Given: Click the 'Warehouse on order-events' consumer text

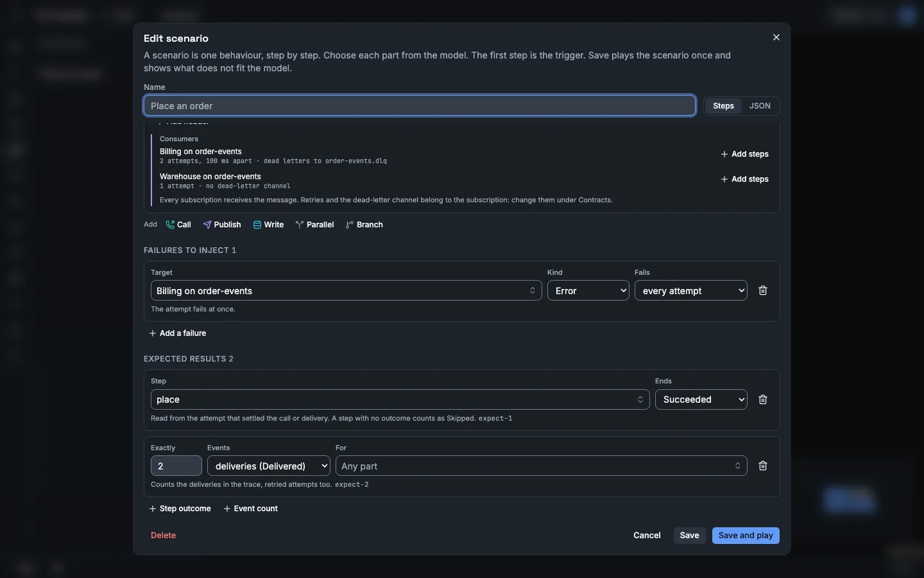Looking at the screenshot, I should pyautogui.click(x=210, y=177).
